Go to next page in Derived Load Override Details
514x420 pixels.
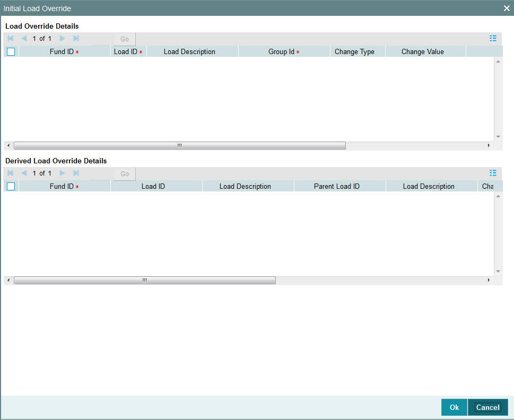point(62,173)
